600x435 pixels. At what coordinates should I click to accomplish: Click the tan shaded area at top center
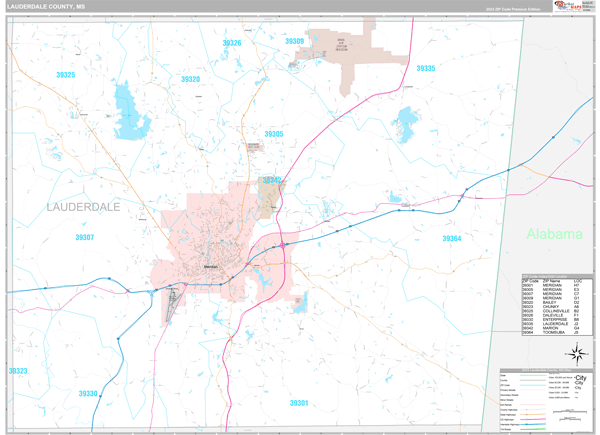pos(345,40)
